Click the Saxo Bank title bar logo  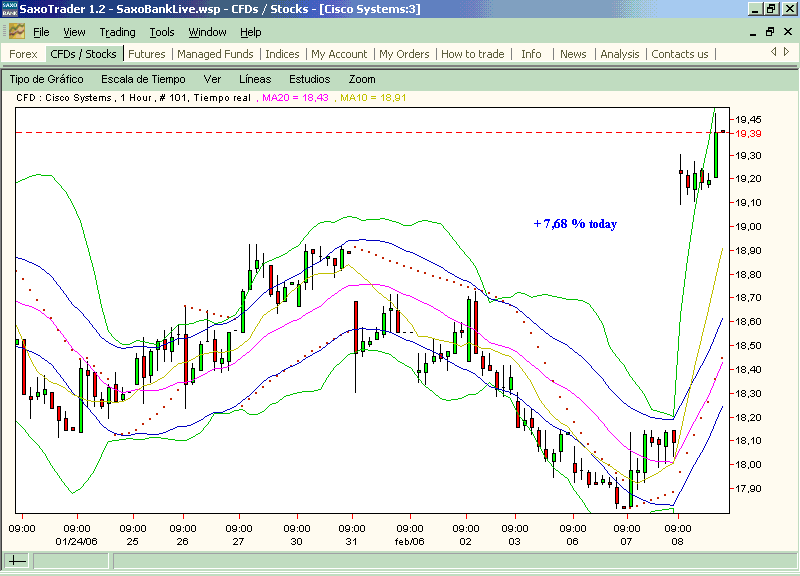(9, 9)
